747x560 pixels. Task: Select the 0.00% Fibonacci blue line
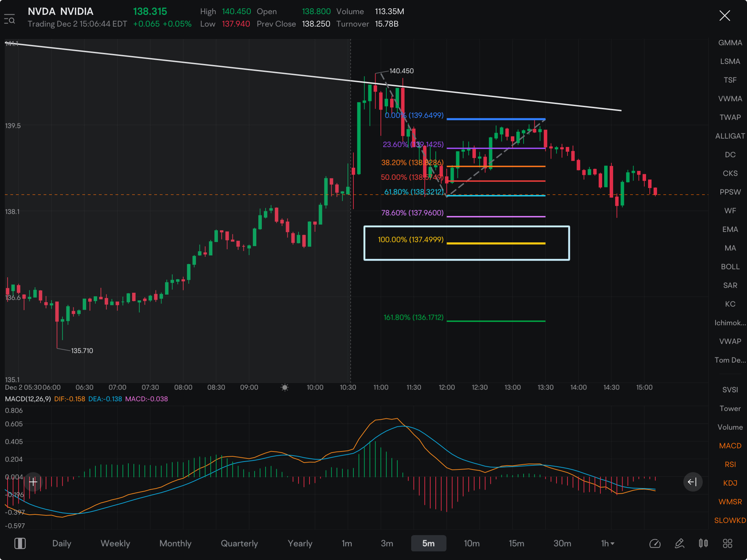point(496,119)
